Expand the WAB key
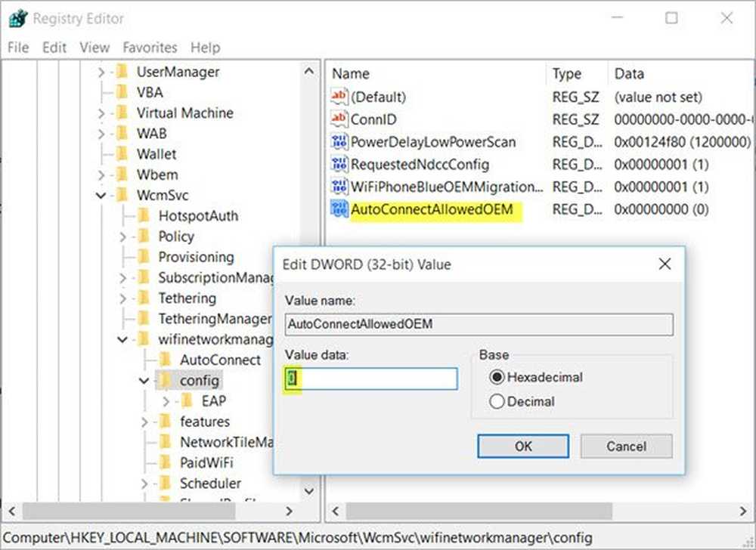Viewport: 756px width, 550px height. 101,134
